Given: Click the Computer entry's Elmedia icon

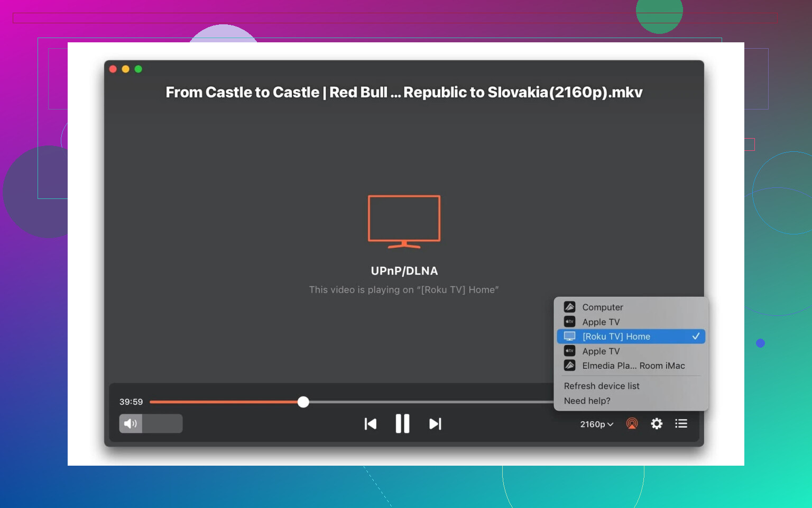Looking at the screenshot, I should [x=569, y=307].
